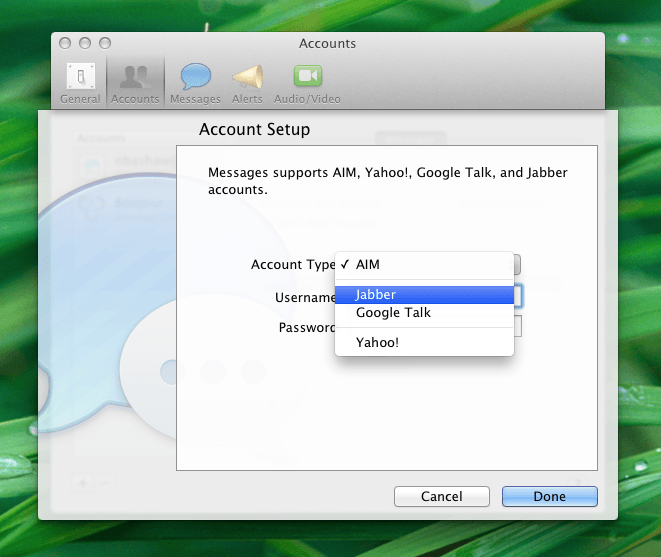This screenshot has height=557, width=661.
Task: Click the Account Type popup button edge
Action: coord(517,264)
